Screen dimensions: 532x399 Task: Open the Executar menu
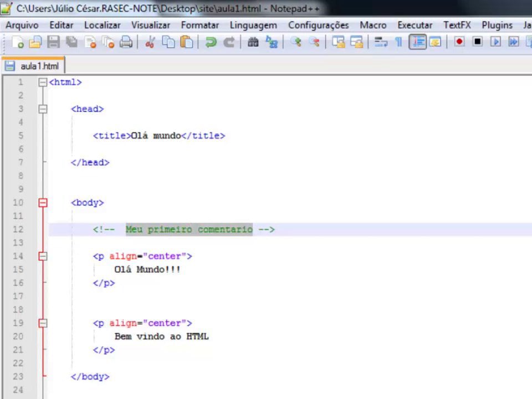click(x=415, y=25)
